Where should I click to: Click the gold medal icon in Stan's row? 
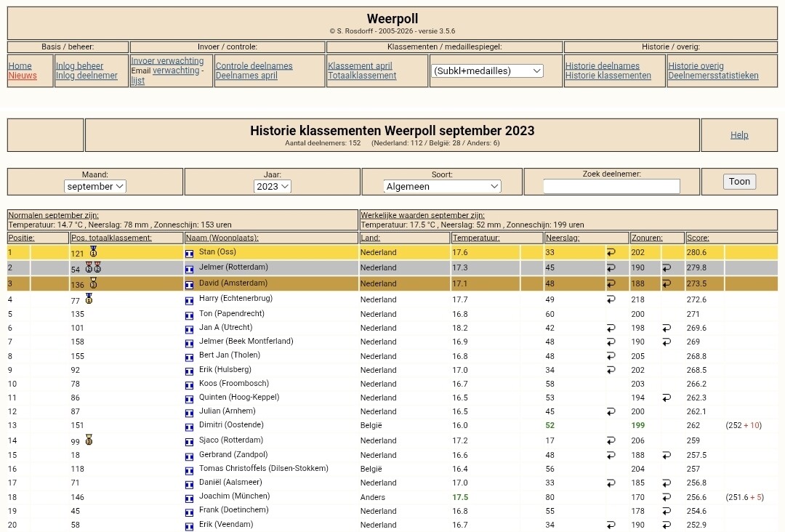click(x=93, y=251)
